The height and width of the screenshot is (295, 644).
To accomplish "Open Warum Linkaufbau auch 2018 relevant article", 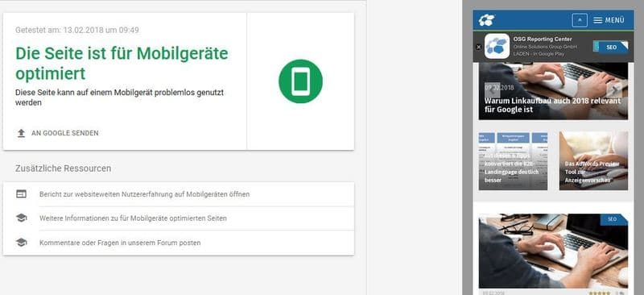I will click(x=552, y=105).
